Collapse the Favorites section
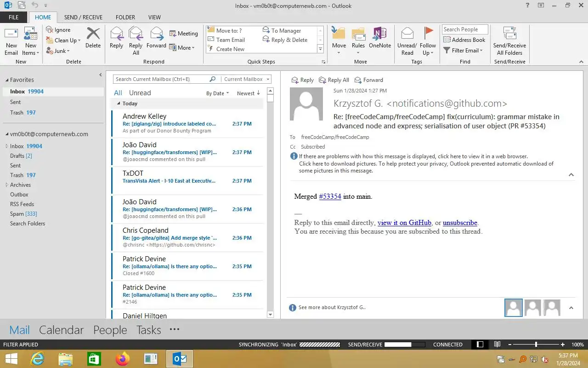The image size is (588, 368). (6, 80)
